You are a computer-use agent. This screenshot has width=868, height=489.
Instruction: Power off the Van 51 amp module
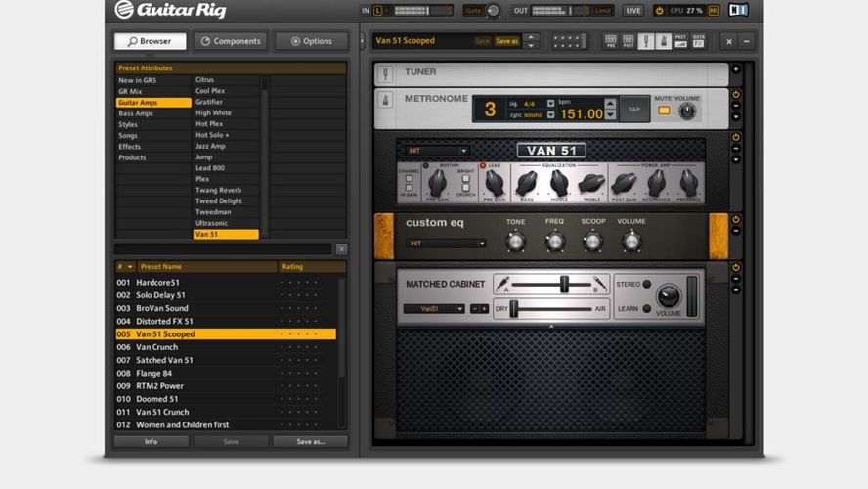pos(736,137)
